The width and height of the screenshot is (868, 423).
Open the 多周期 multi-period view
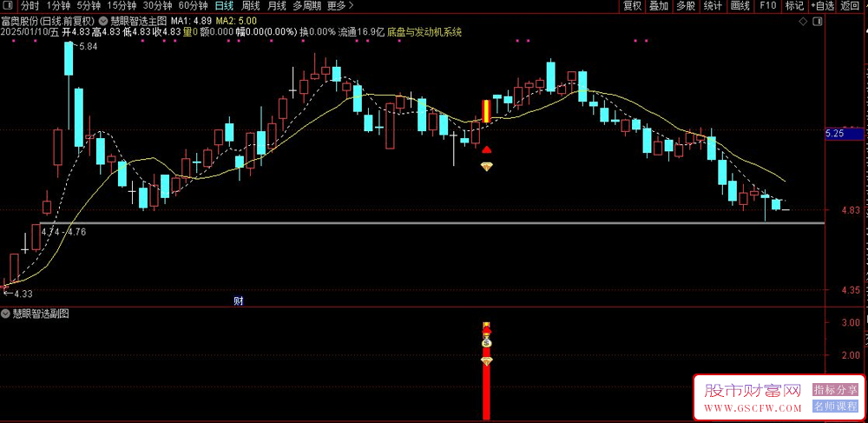306,6
